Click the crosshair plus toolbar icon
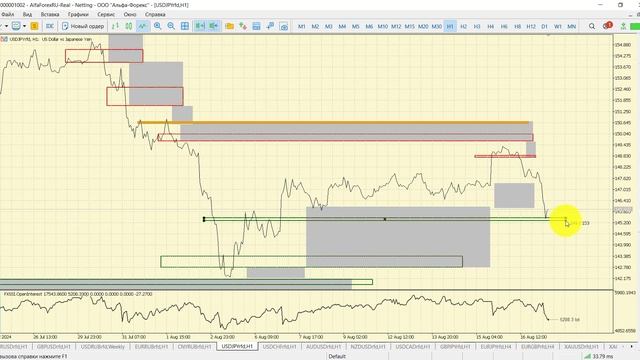The width and height of the screenshot is (640, 360). [x=270, y=26]
